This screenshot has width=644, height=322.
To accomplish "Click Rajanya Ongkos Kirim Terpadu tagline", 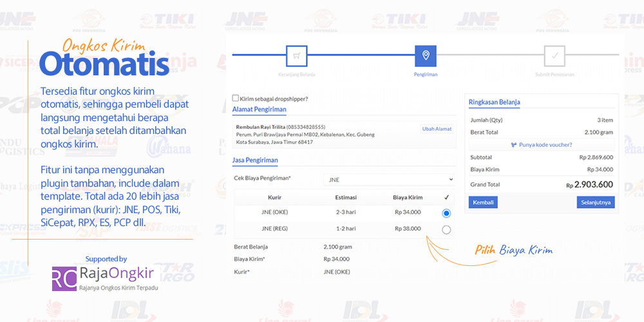I will (x=118, y=288).
